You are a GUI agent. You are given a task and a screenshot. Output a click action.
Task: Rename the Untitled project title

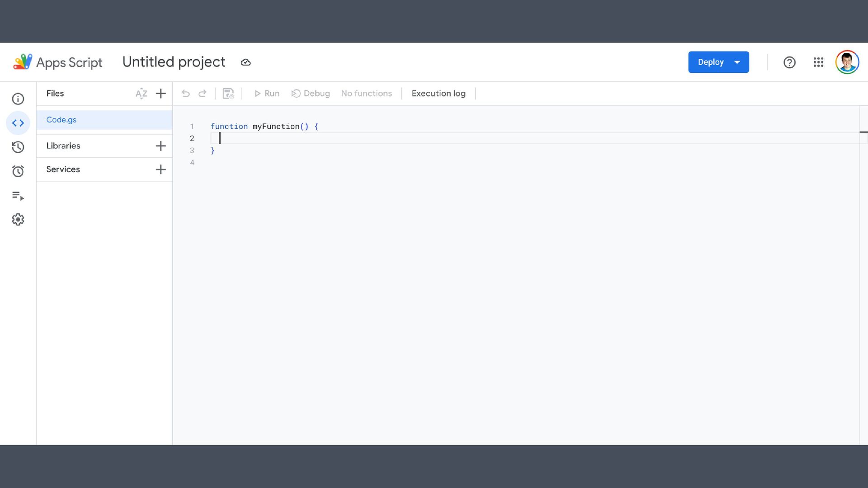174,62
